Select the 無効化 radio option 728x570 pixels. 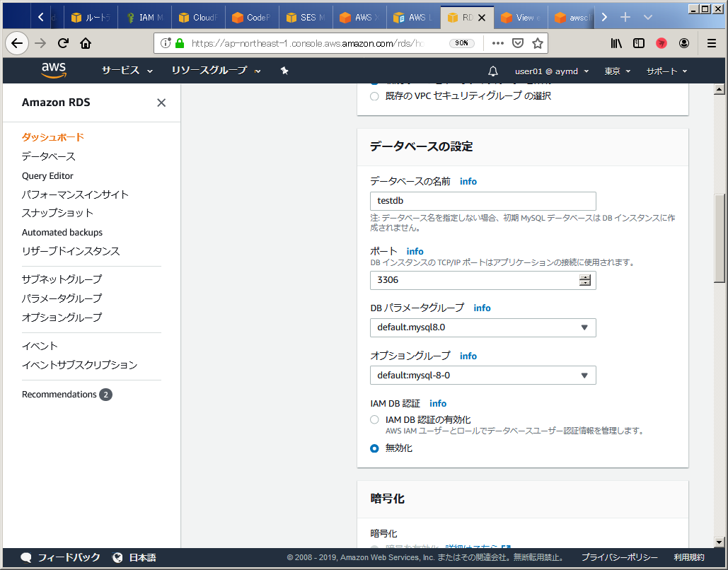pos(374,448)
